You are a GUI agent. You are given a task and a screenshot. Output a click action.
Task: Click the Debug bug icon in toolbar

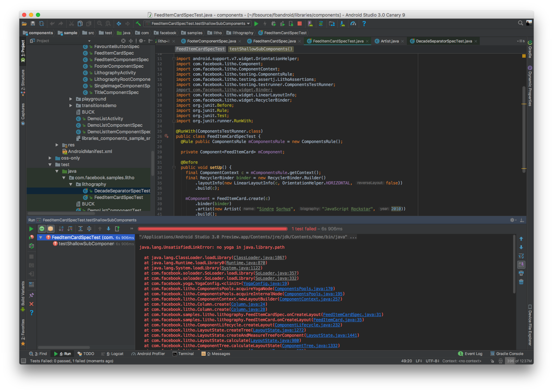(x=273, y=23)
